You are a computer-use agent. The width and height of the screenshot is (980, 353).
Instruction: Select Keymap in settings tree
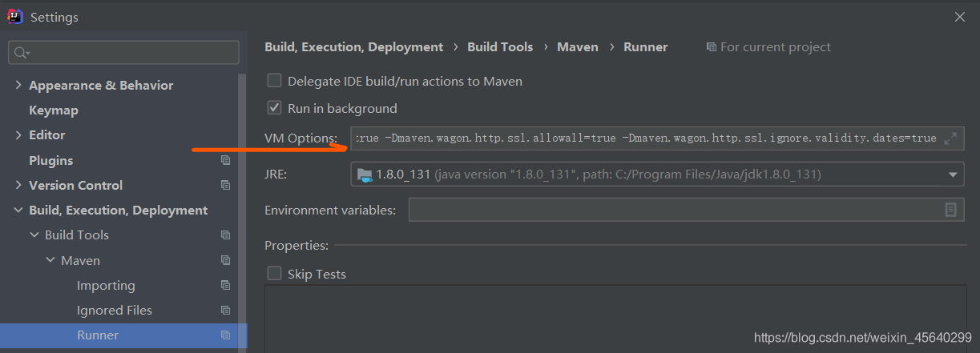click(54, 110)
